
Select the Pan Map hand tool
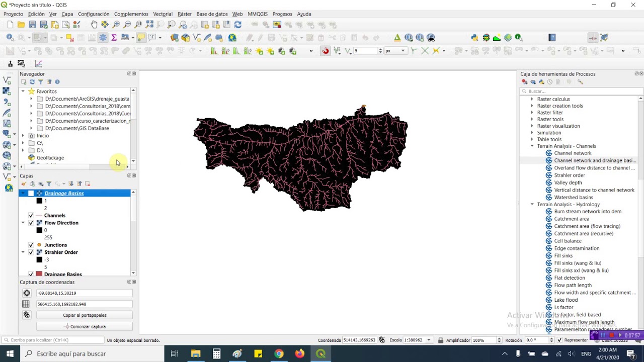pos(94,25)
